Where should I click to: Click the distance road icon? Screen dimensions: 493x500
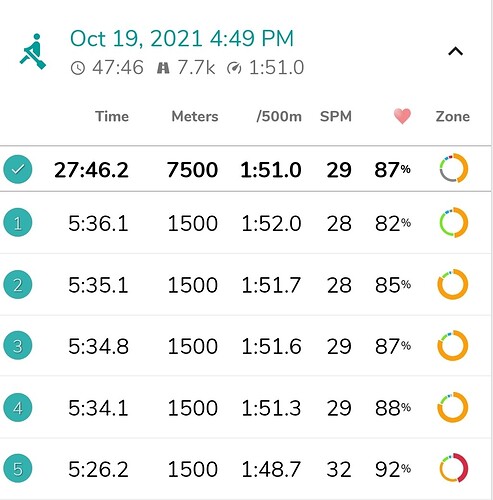click(163, 68)
